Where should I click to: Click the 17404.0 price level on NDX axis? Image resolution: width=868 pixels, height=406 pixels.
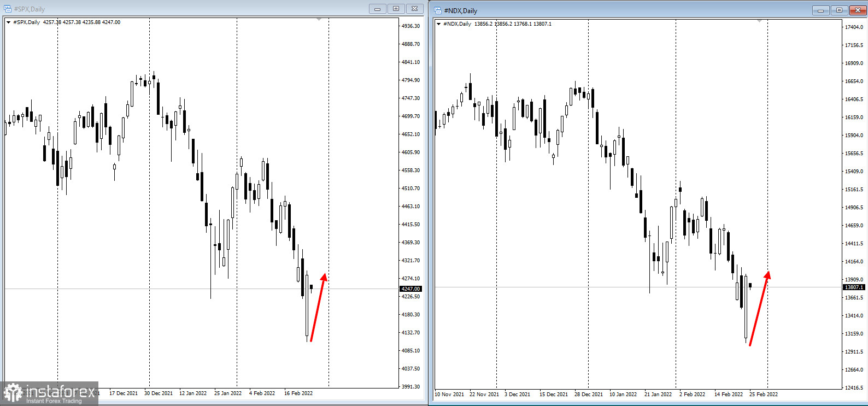tap(854, 27)
